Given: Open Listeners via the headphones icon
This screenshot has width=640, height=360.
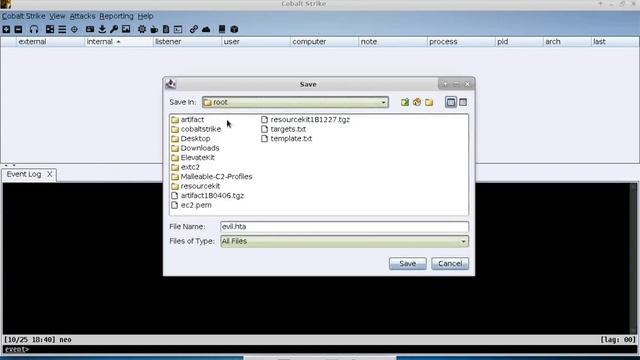Looking at the screenshot, I should pyautogui.click(x=34, y=29).
